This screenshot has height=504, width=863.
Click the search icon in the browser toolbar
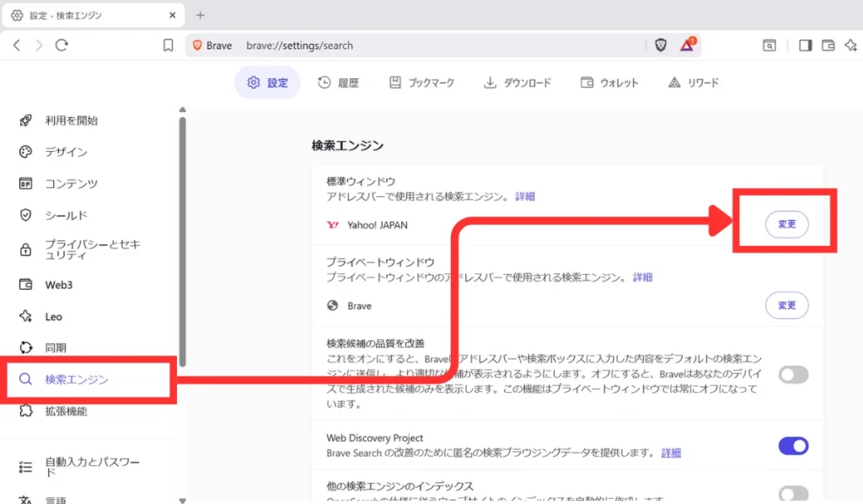pyautogui.click(x=769, y=46)
